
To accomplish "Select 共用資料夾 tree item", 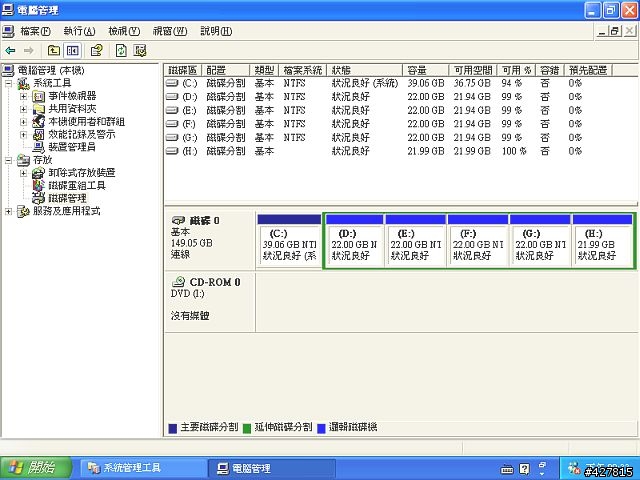I will click(x=72, y=109).
